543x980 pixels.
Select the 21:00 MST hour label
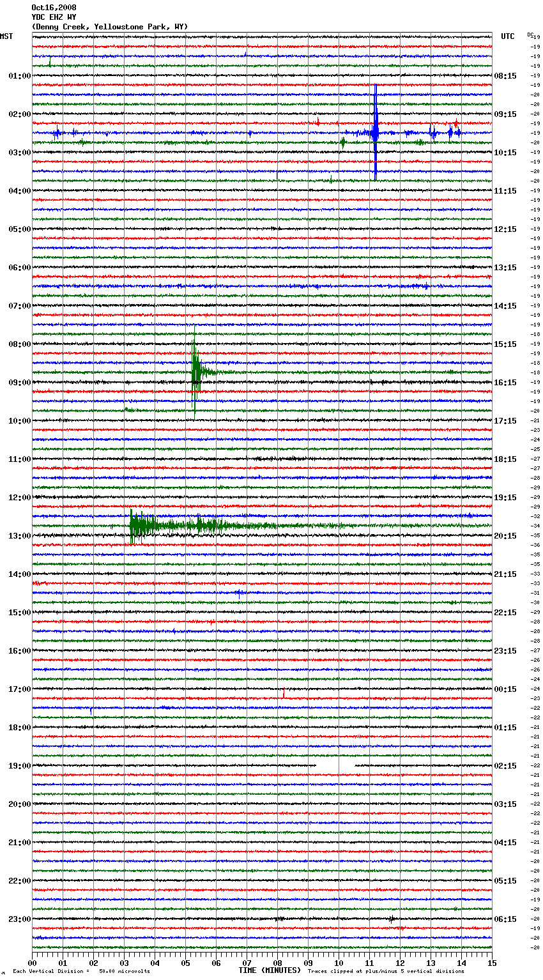point(20,843)
